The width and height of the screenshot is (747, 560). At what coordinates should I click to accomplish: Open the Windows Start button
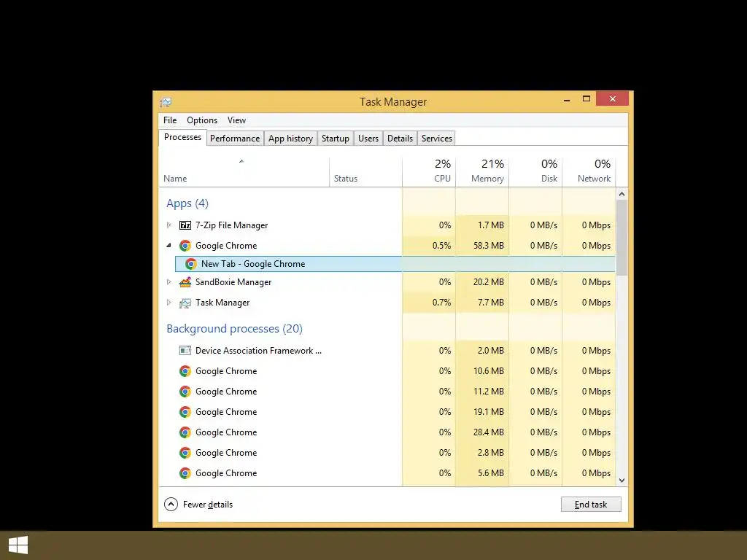point(18,545)
